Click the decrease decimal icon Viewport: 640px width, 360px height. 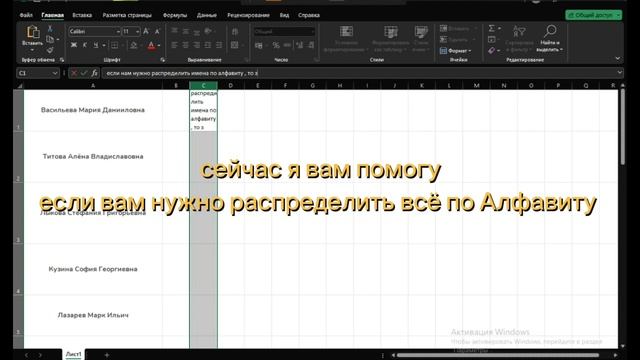(x=311, y=45)
